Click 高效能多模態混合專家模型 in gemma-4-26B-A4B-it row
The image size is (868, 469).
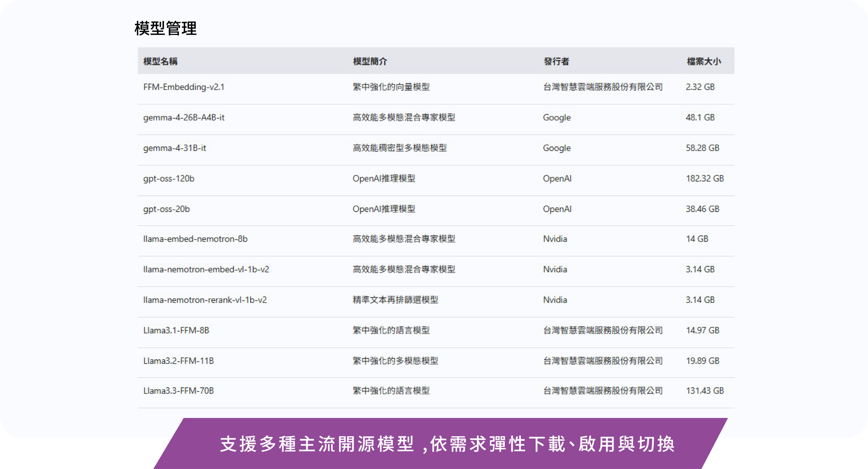click(x=404, y=117)
